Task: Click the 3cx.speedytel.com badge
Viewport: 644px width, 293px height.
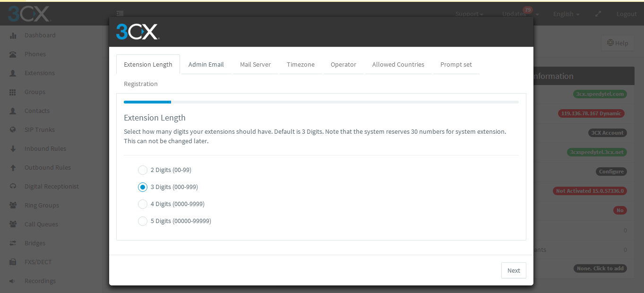Action: tap(600, 94)
